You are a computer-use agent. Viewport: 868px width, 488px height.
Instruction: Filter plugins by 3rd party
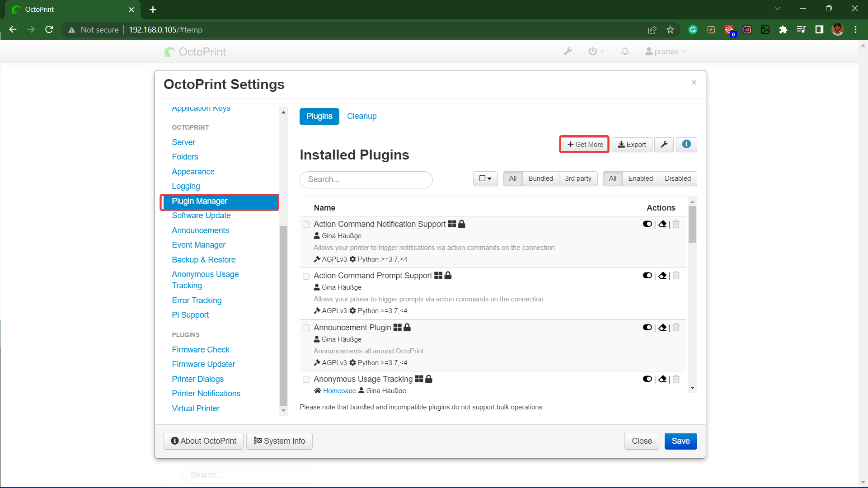pyautogui.click(x=578, y=178)
